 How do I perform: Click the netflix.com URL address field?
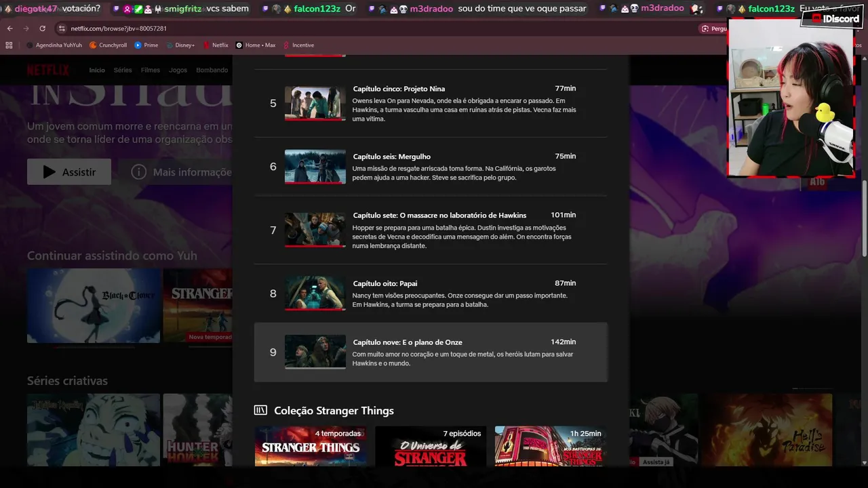tap(119, 28)
